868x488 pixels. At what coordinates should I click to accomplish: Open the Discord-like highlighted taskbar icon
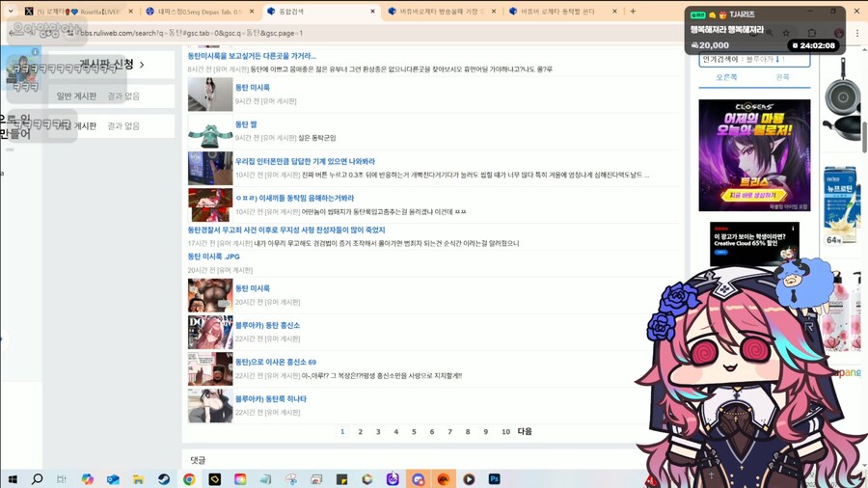418,479
